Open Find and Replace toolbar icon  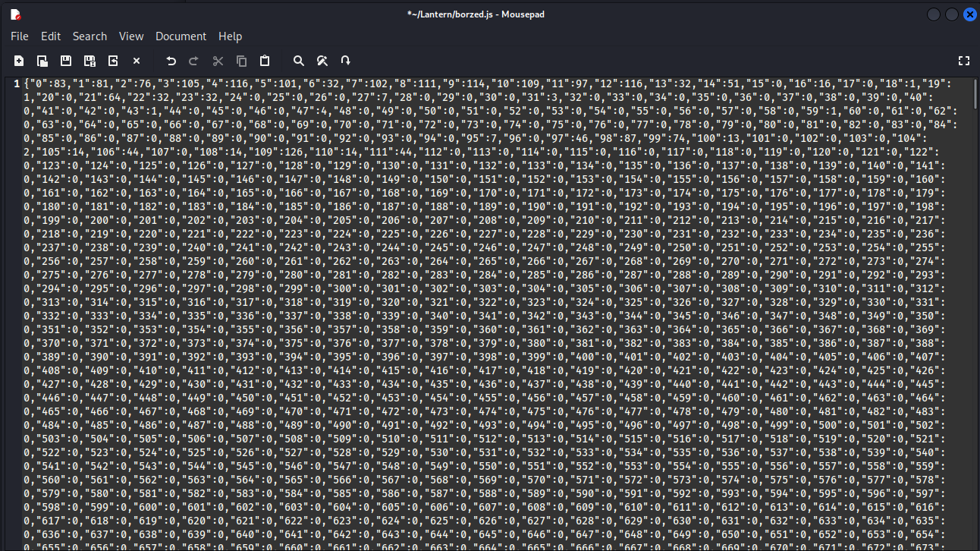point(322,61)
